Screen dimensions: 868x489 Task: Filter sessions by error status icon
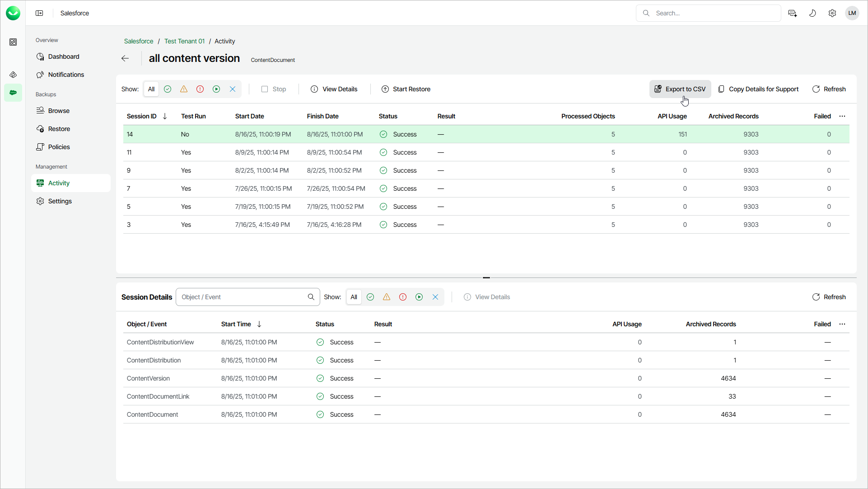click(x=200, y=89)
